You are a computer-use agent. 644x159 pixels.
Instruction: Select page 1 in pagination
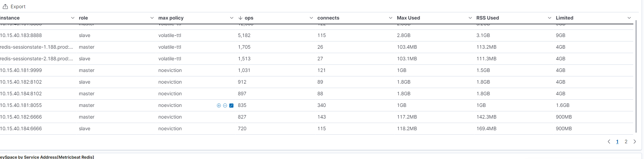(617, 142)
